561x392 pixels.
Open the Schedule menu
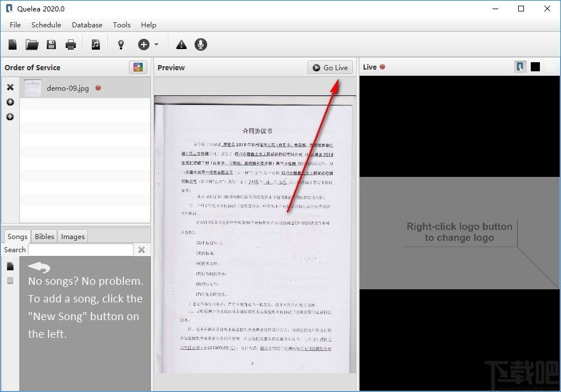46,25
